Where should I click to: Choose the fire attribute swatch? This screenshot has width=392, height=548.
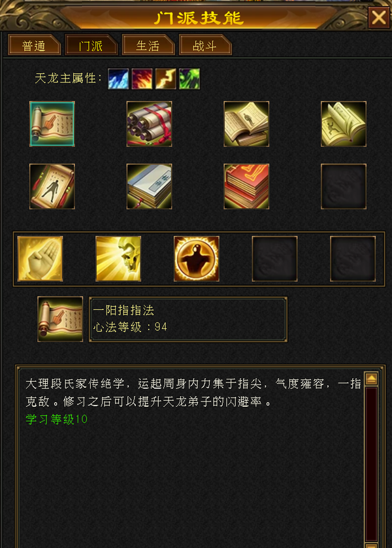point(142,78)
